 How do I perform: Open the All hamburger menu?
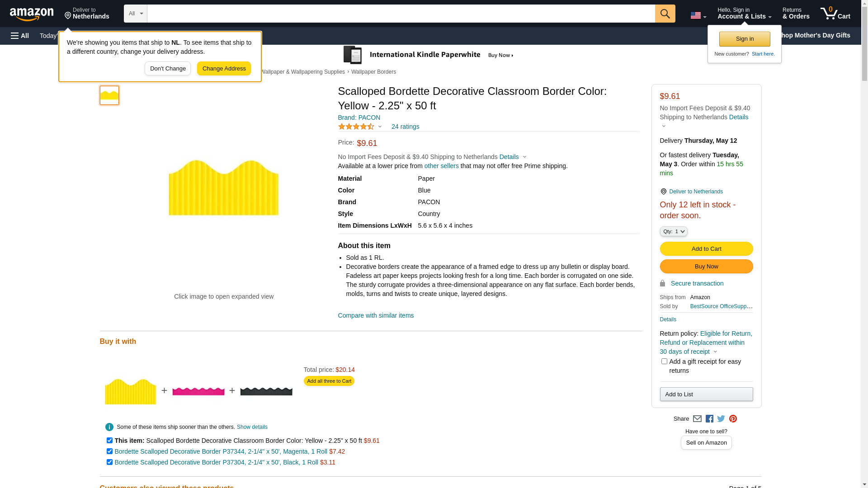[x=20, y=36]
